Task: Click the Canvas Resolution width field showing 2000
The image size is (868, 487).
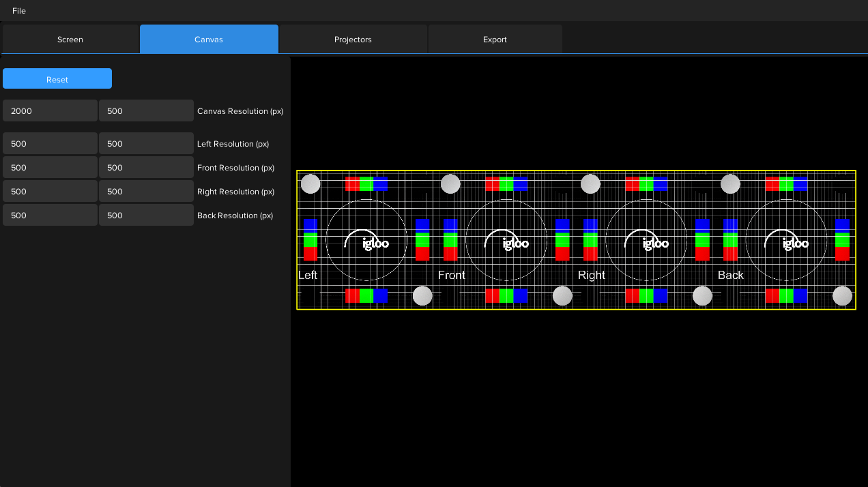Action: (50, 110)
